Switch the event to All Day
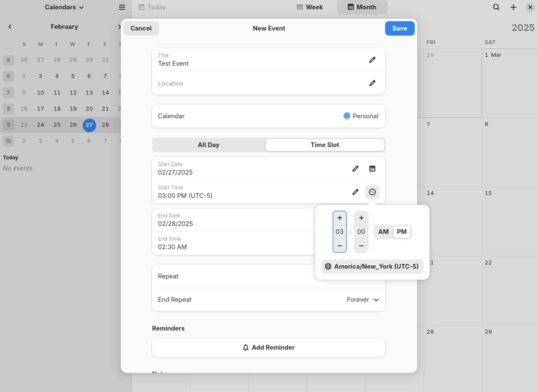538x392 pixels. click(208, 145)
